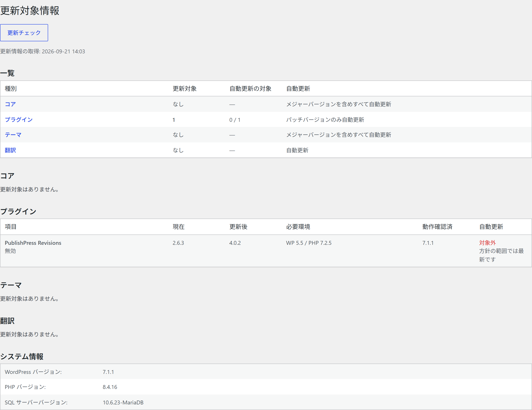Open the 翻訳 link in the list
532x410 pixels.
point(10,150)
